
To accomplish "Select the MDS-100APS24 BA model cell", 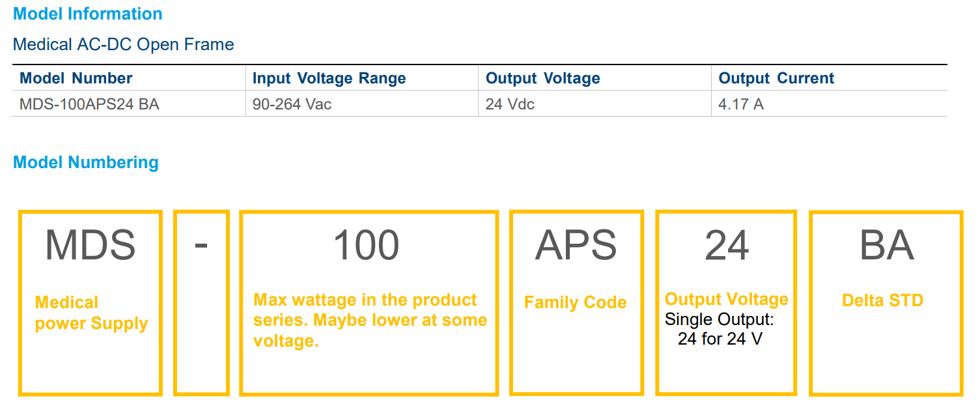I will coord(89,104).
